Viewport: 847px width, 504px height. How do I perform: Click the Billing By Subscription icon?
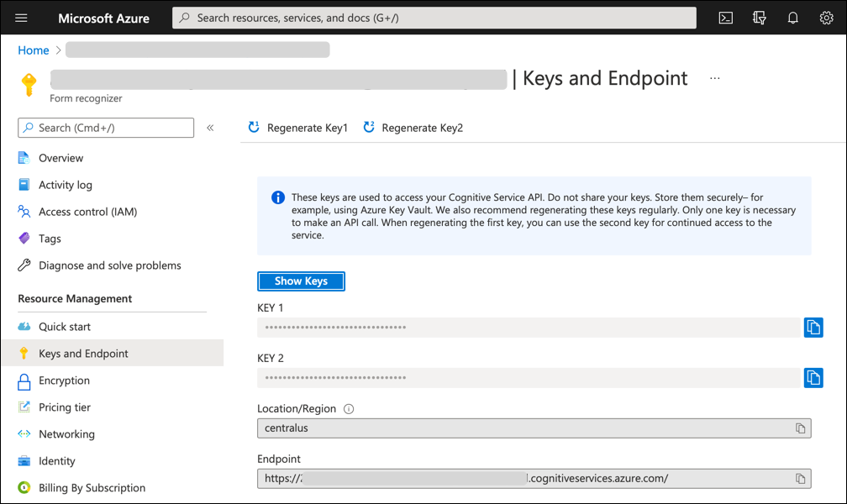point(24,488)
